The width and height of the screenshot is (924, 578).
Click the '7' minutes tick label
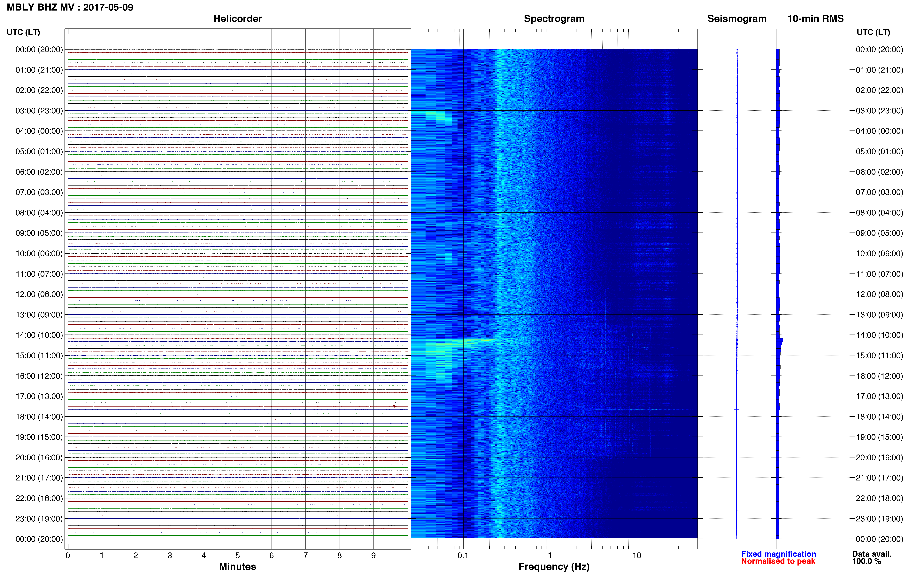(x=306, y=555)
